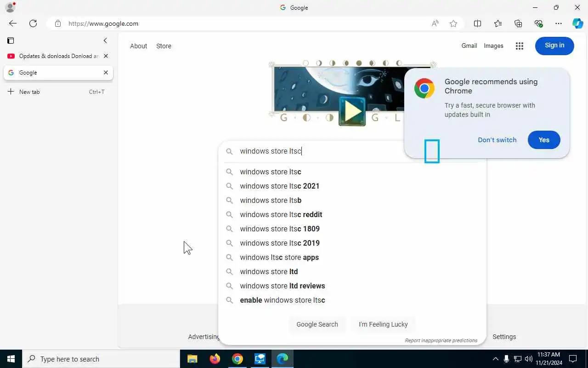The height and width of the screenshot is (368, 588).
Task: Click the Google Search button
Action: point(317,324)
